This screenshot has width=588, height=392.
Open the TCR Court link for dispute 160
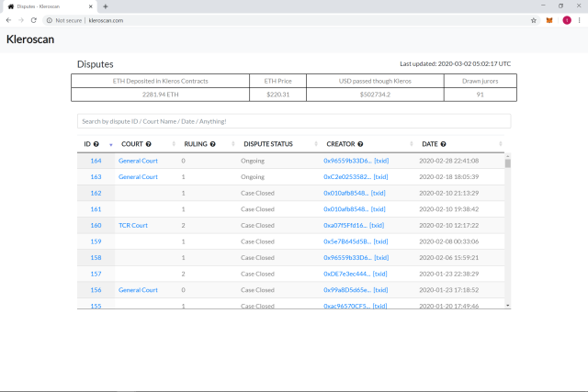[133, 225]
